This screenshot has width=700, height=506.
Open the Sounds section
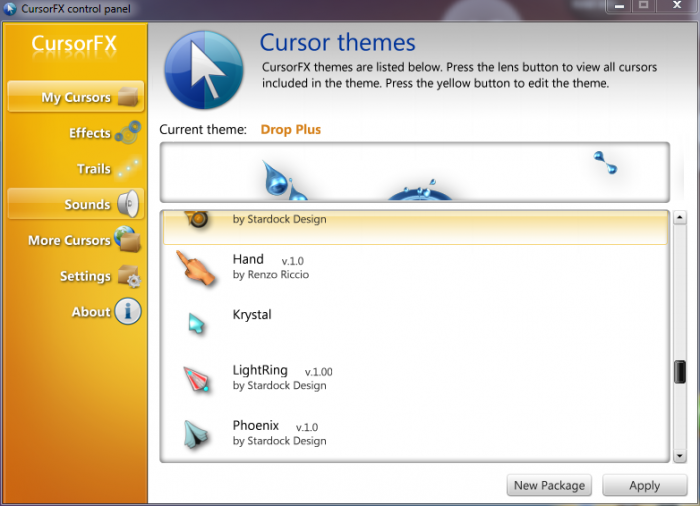point(75,204)
